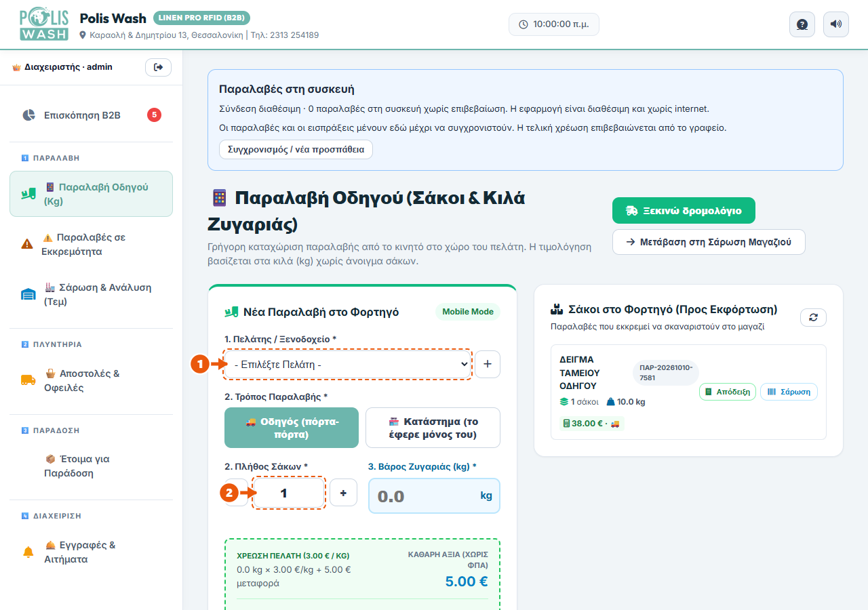Refresh the truck sacks list
Screen dimensions: 868x610
(814, 318)
